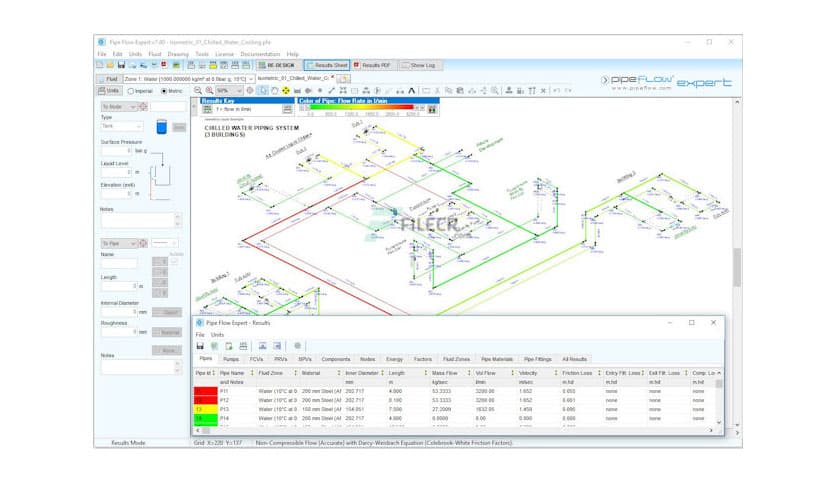
Task: Select the Metric units radio button
Action: (164, 91)
